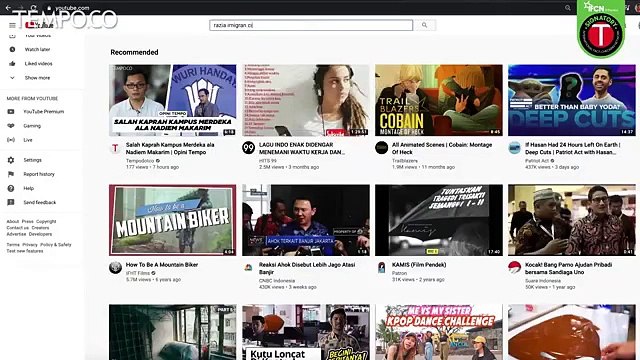Screen dimensions: 640x360
Task: Open Suara Indonesia channel name link
Action: click(x=543, y=281)
